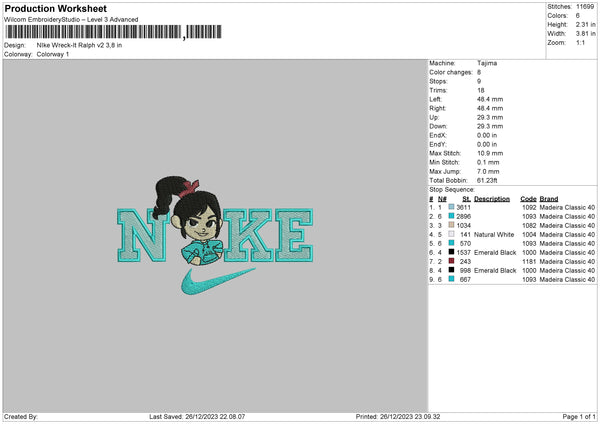Click 'Madeira Classic 40' brand in stop 1 row
The image size is (600, 424).
567,207
